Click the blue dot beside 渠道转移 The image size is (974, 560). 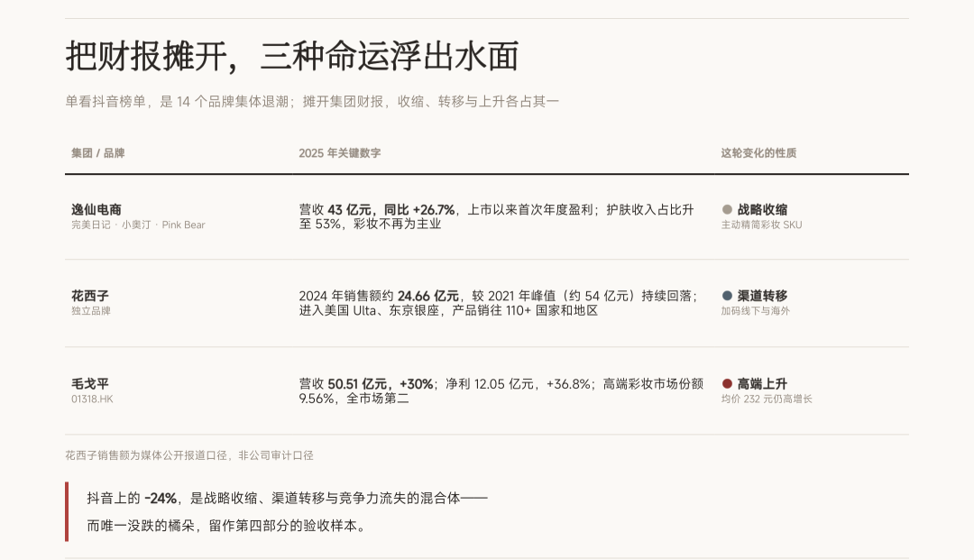coord(727,296)
